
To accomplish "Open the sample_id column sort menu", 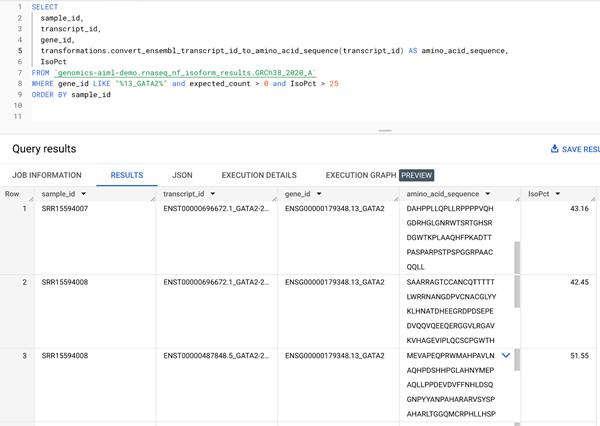I will pyautogui.click(x=84, y=193).
